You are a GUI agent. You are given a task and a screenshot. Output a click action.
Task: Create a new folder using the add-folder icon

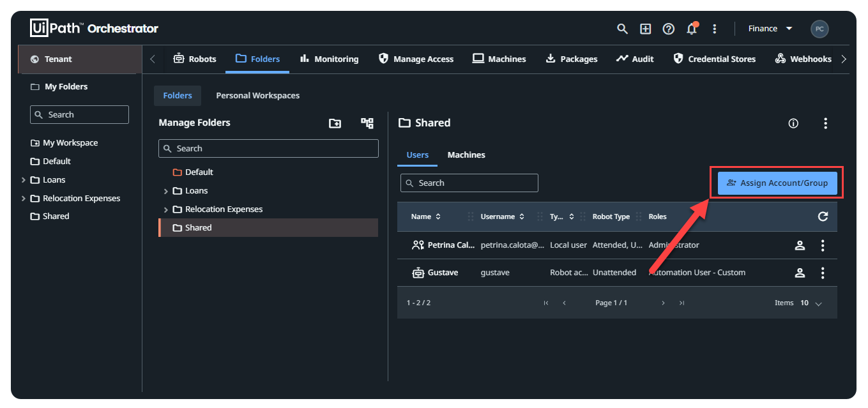(x=335, y=123)
